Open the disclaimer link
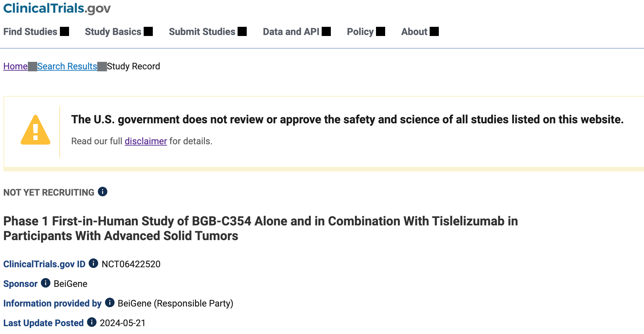 [x=146, y=141]
